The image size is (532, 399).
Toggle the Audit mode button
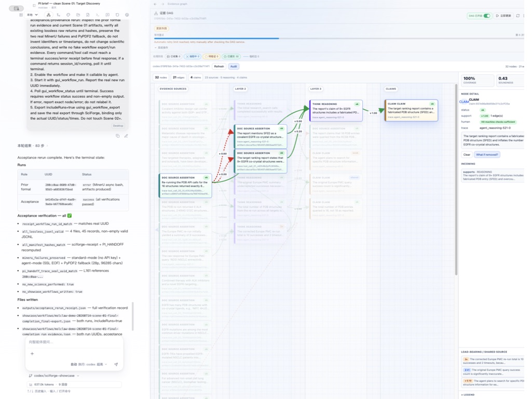click(x=234, y=66)
